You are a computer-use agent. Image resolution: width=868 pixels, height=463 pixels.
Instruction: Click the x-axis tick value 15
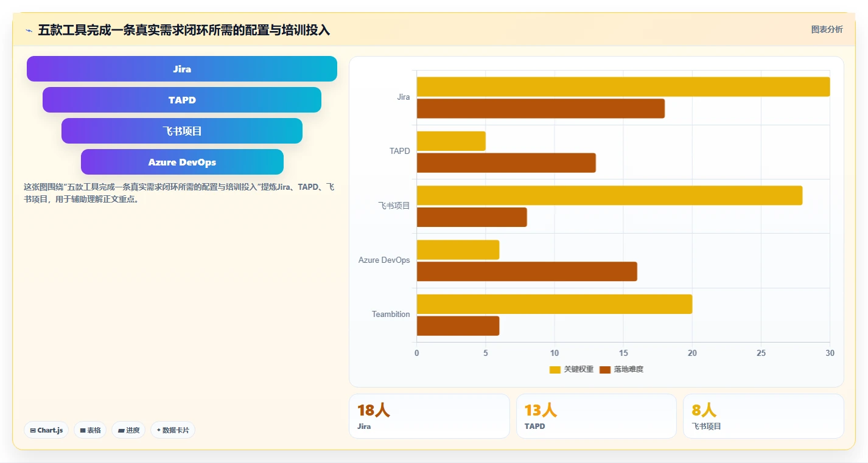point(623,353)
